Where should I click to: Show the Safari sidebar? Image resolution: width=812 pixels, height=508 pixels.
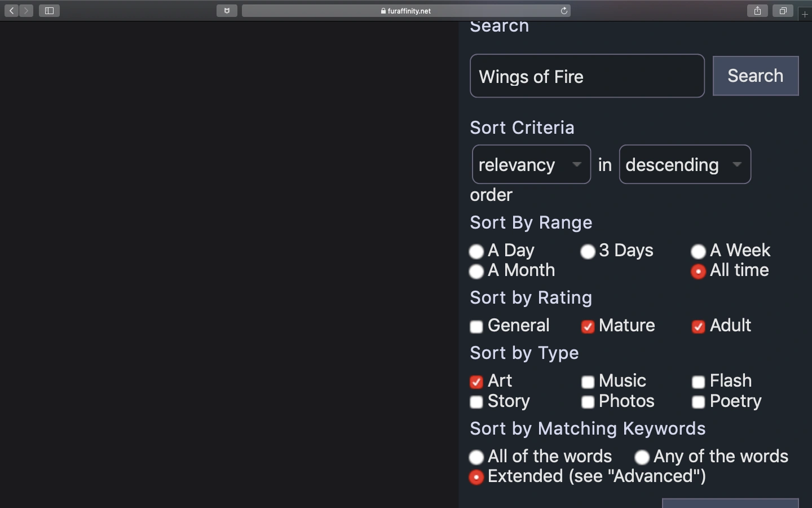coord(50,11)
